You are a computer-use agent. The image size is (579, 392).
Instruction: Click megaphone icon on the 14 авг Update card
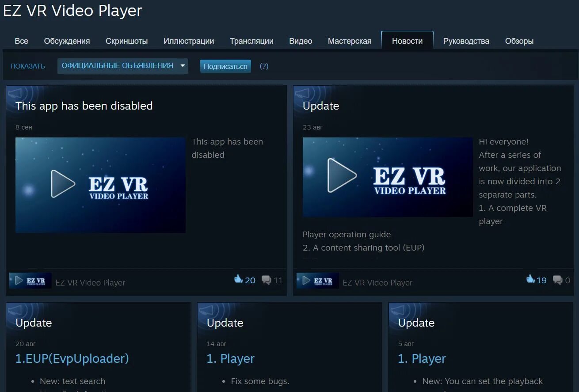coord(207,310)
